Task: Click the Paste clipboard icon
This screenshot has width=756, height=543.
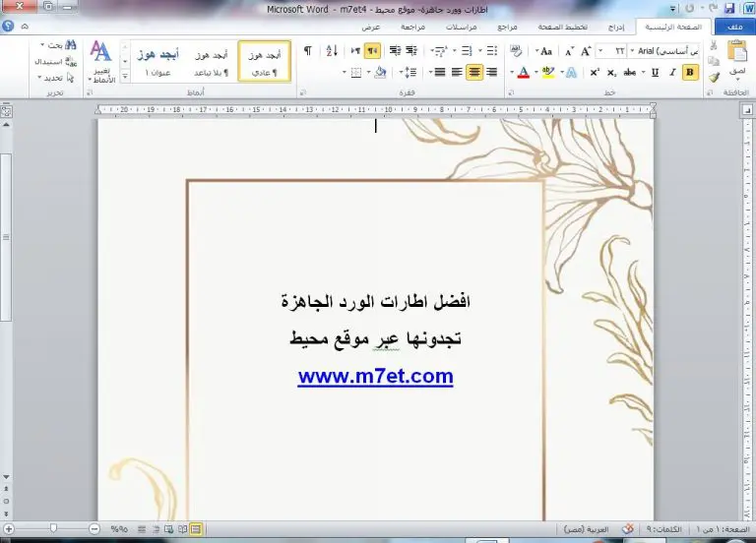Action: [x=737, y=50]
